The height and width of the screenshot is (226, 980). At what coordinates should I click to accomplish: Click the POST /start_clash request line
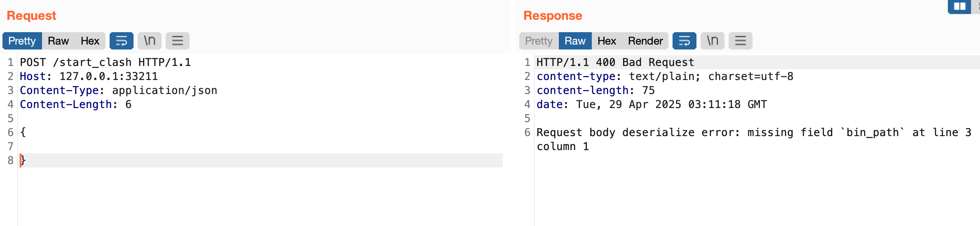coord(105,62)
